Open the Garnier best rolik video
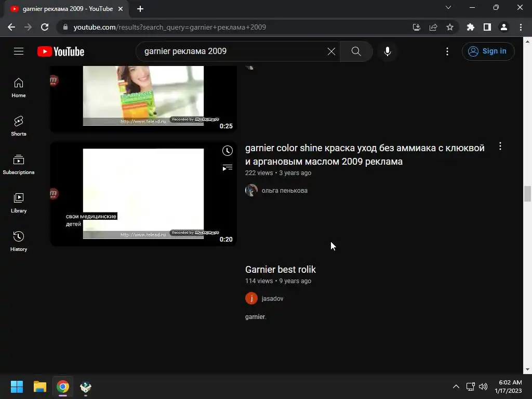This screenshot has height=399, width=532. [x=280, y=270]
